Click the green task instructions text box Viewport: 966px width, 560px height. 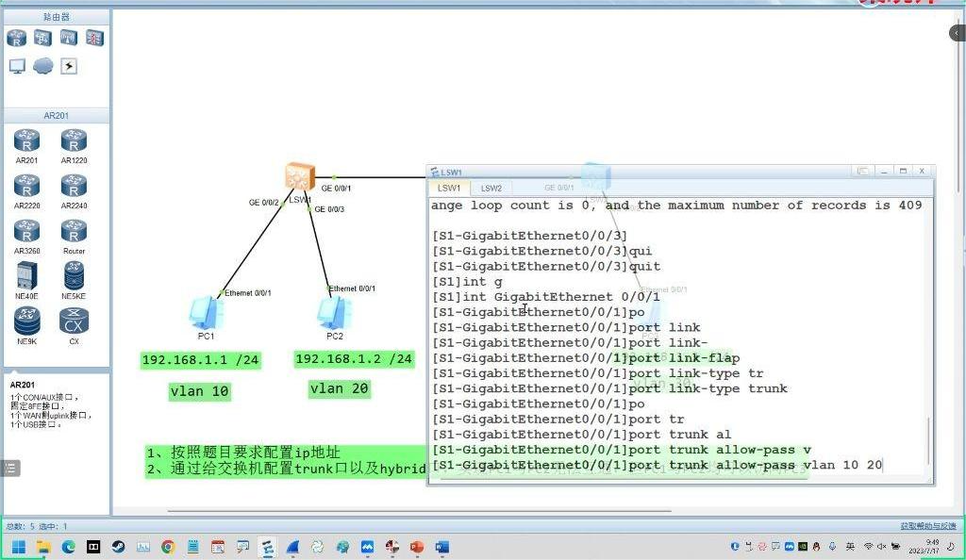click(285, 461)
